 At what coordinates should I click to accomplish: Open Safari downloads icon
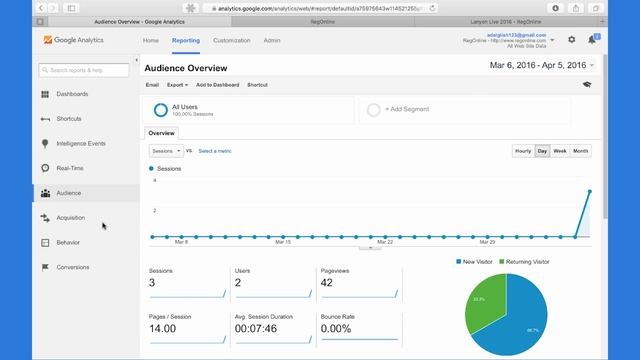[x=556, y=8]
